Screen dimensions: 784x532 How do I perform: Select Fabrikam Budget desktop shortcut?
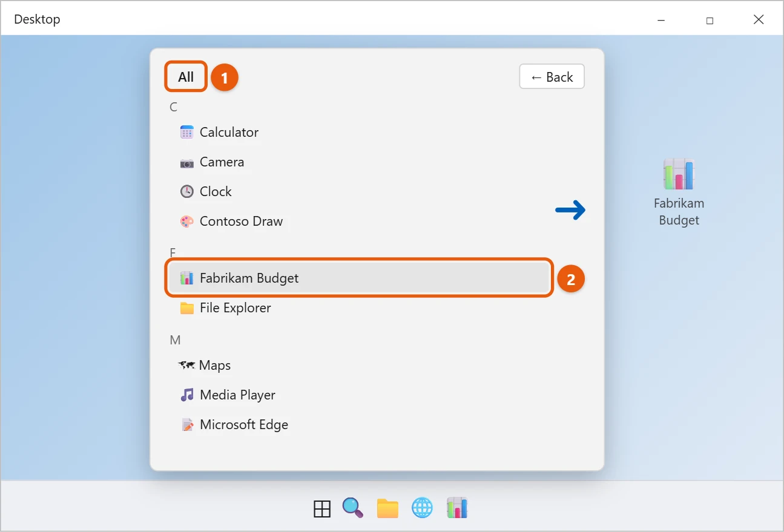click(x=679, y=192)
